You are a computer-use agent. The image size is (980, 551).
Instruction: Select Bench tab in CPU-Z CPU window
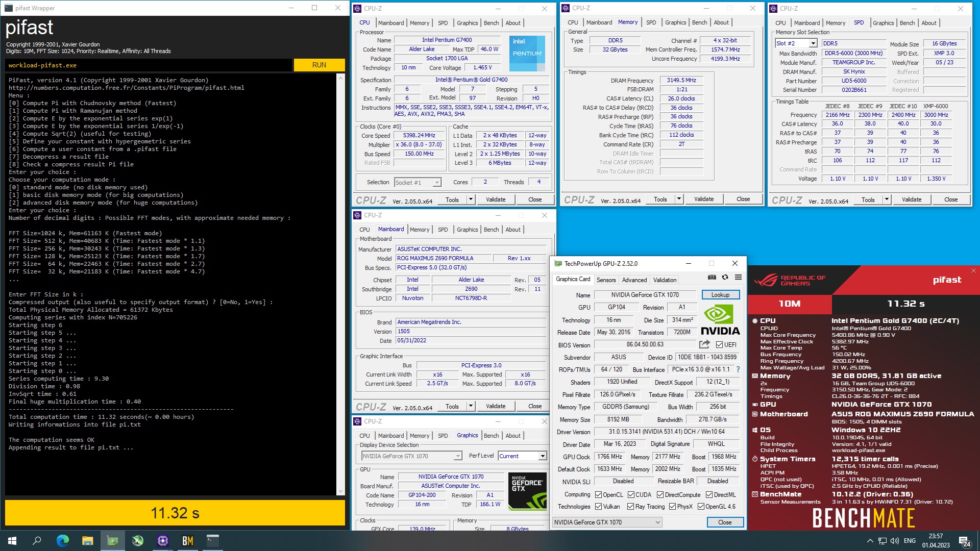(x=491, y=23)
